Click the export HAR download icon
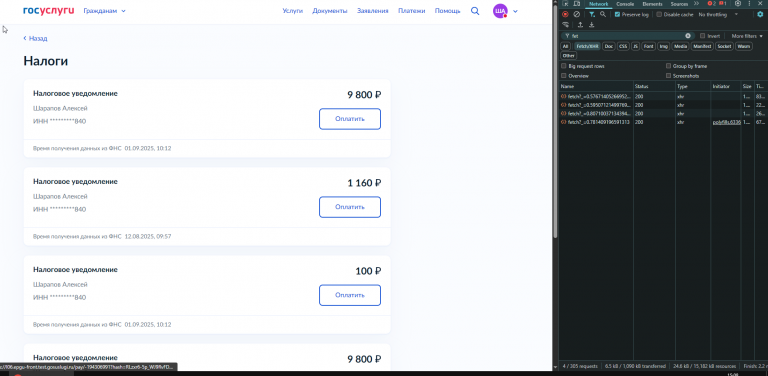Image resolution: width=768 pixels, height=376 pixels. point(592,25)
